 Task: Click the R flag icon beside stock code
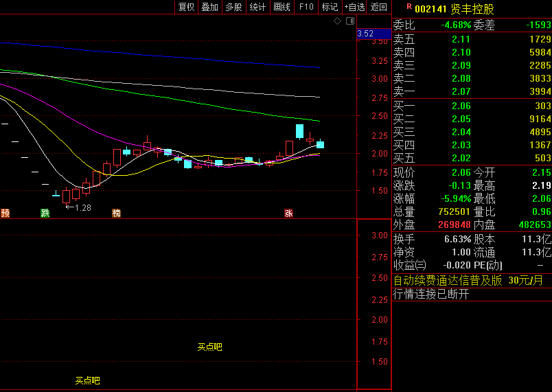point(409,7)
